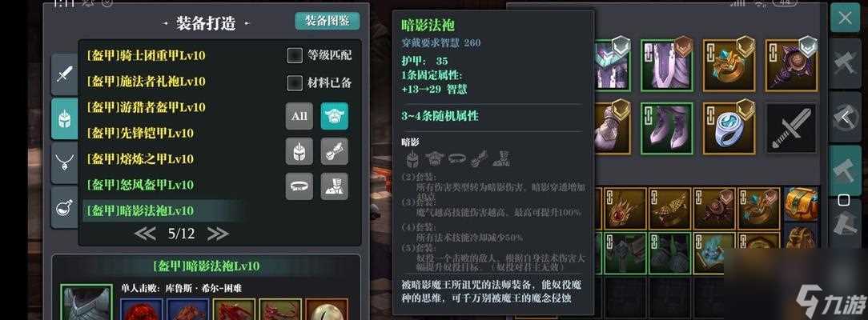Viewport: 868px width, 320px height.
Task: Enable the 等级匹配 checkbox
Action: point(295,55)
